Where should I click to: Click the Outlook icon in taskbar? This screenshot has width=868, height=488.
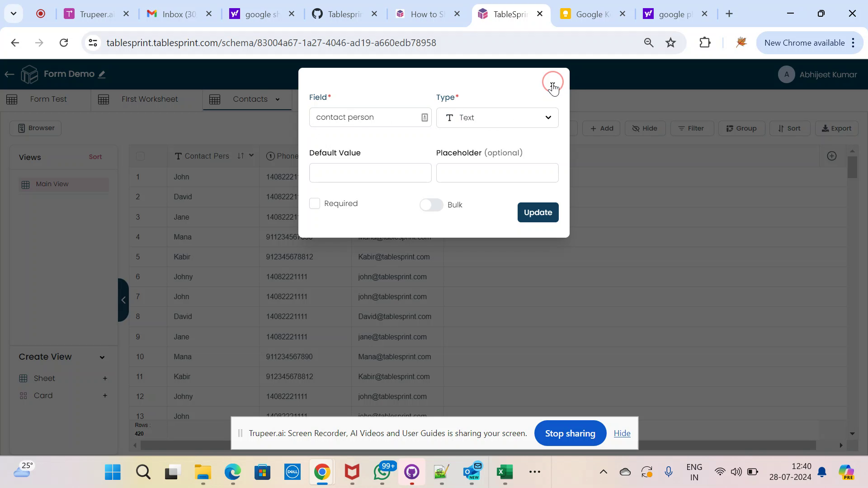click(474, 473)
